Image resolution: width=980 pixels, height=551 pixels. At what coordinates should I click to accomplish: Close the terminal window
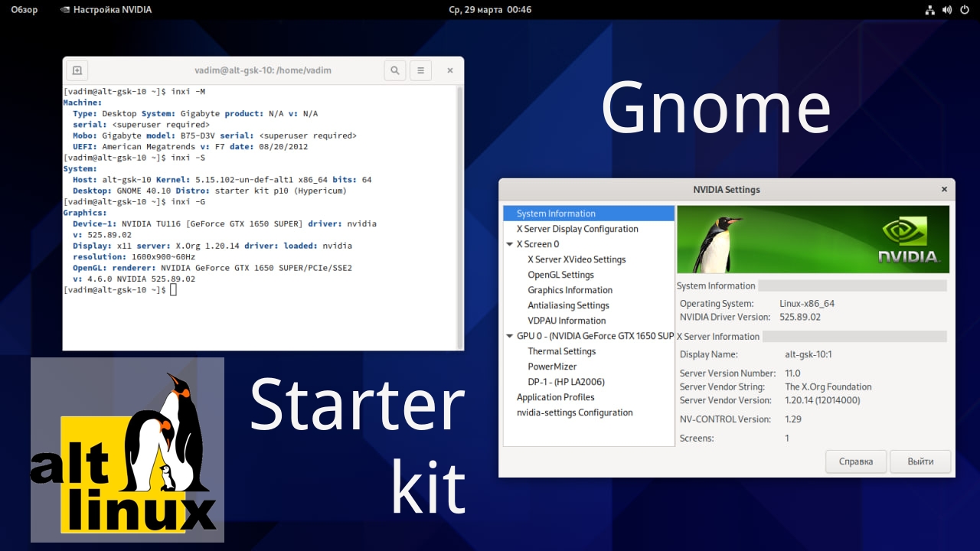pos(450,70)
